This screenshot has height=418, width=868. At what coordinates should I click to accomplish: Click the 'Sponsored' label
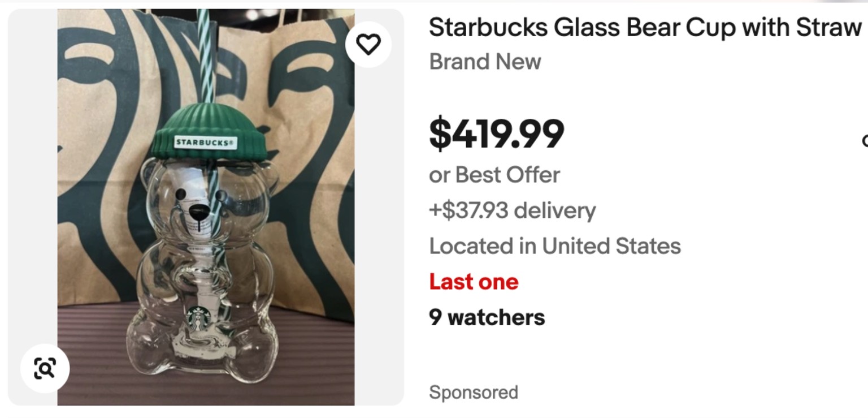coord(473,392)
